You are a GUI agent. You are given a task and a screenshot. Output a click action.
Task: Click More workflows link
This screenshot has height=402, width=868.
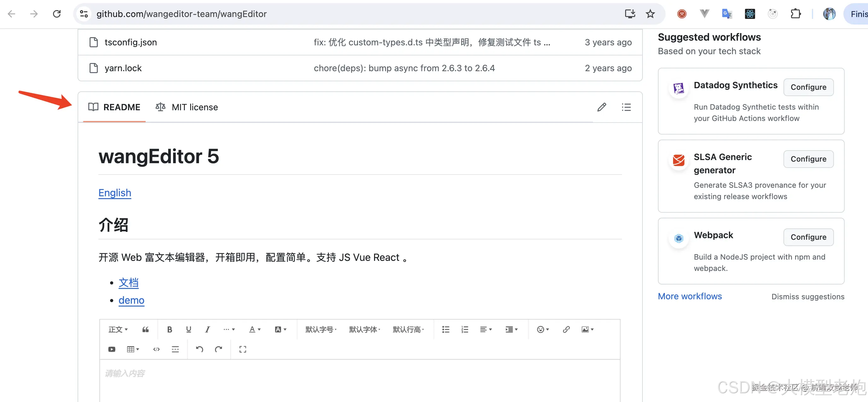pyautogui.click(x=690, y=296)
